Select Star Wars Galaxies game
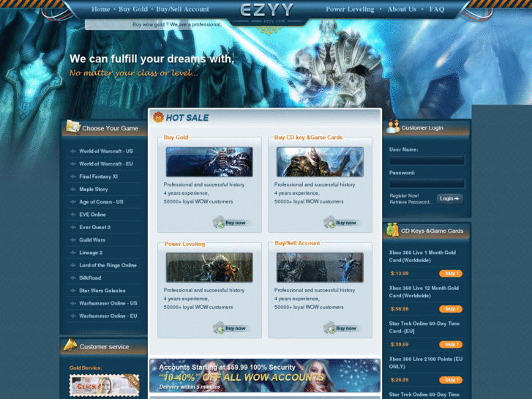This screenshot has width=532, height=399. point(102,291)
